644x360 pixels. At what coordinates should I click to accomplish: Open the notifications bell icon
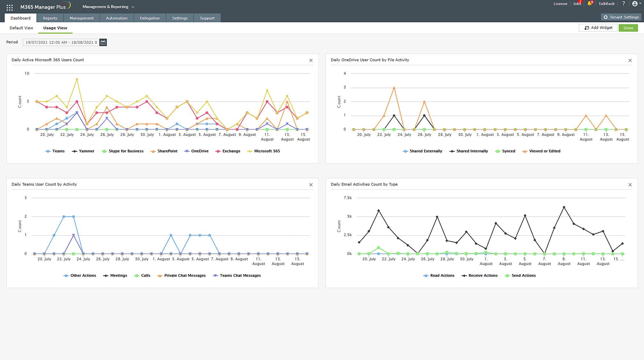589,4
